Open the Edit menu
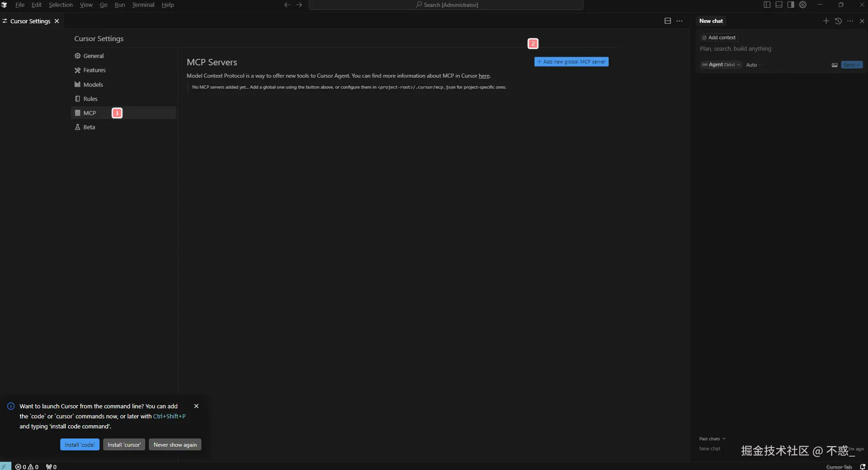 pyautogui.click(x=37, y=5)
